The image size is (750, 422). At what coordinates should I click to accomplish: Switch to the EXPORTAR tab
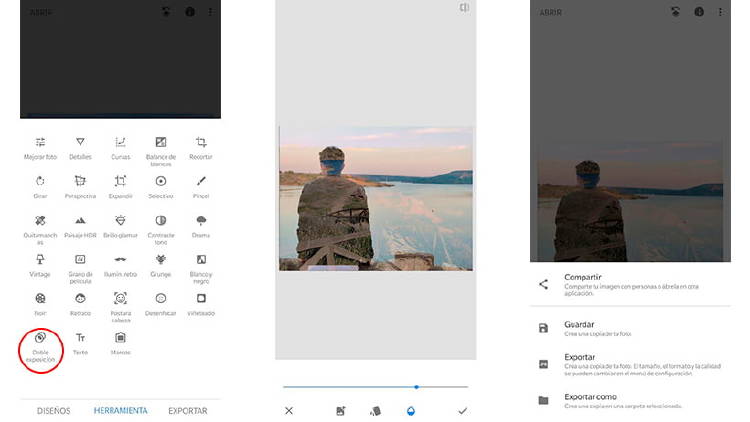point(187,410)
